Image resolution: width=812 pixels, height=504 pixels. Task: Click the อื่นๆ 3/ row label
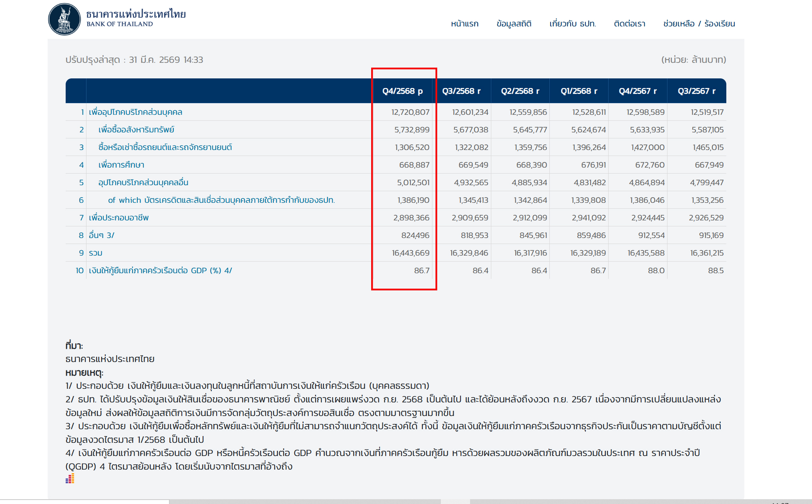[x=101, y=235]
